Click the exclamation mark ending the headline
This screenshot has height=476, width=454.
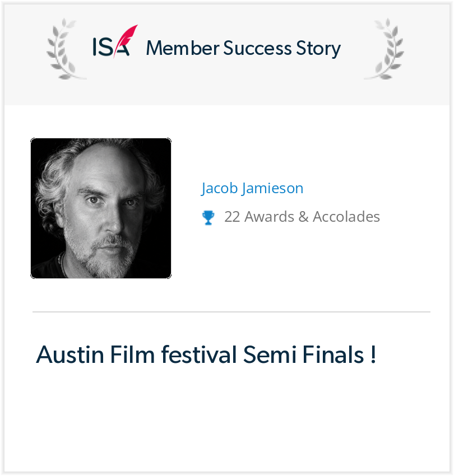point(373,354)
